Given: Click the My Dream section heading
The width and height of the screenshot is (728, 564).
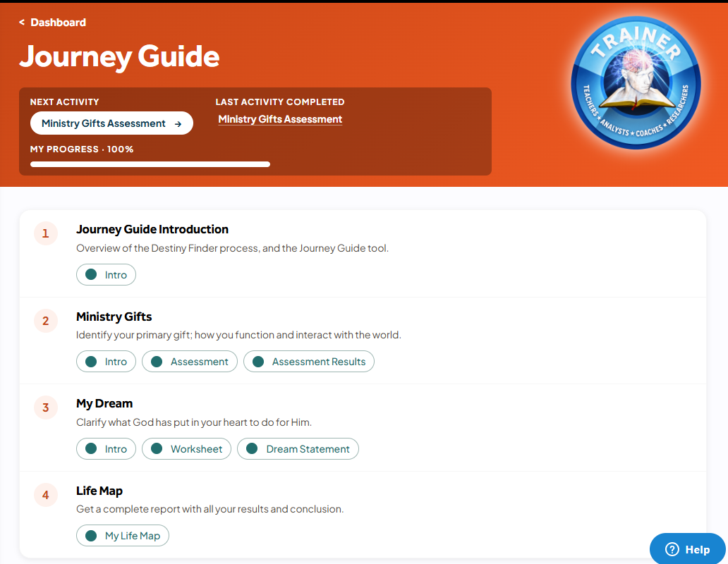Looking at the screenshot, I should (x=104, y=403).
